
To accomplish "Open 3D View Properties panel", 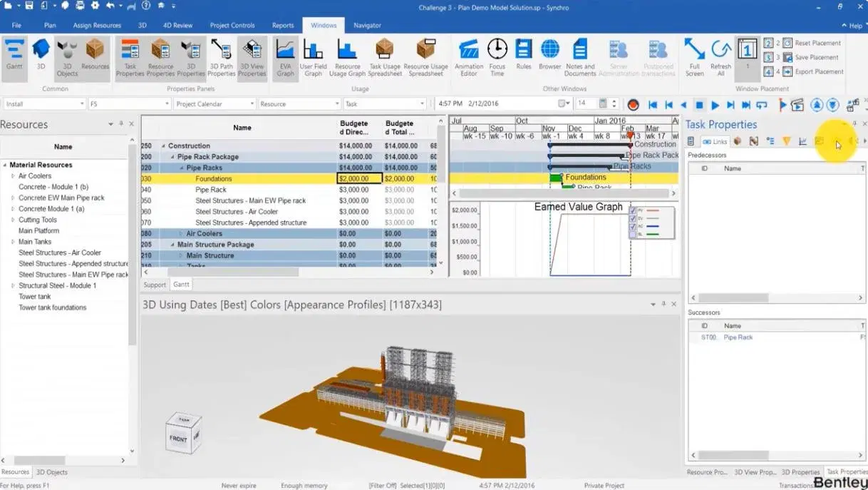I will click(252, 58).
